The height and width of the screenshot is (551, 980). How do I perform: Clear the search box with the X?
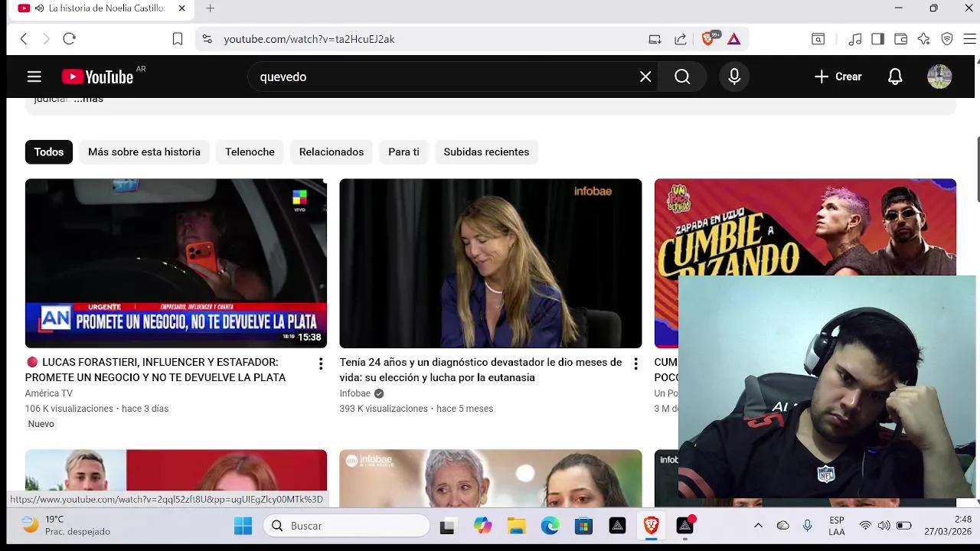pyautogui.click(x=645, y=77)
